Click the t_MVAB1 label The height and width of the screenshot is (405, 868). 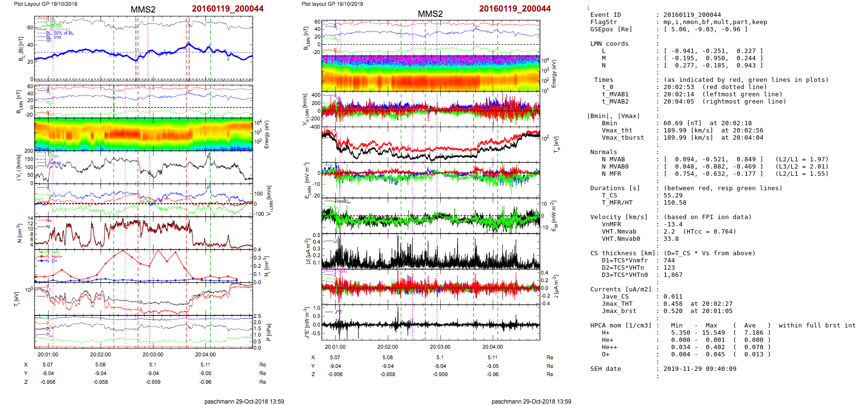click(615, 94)
